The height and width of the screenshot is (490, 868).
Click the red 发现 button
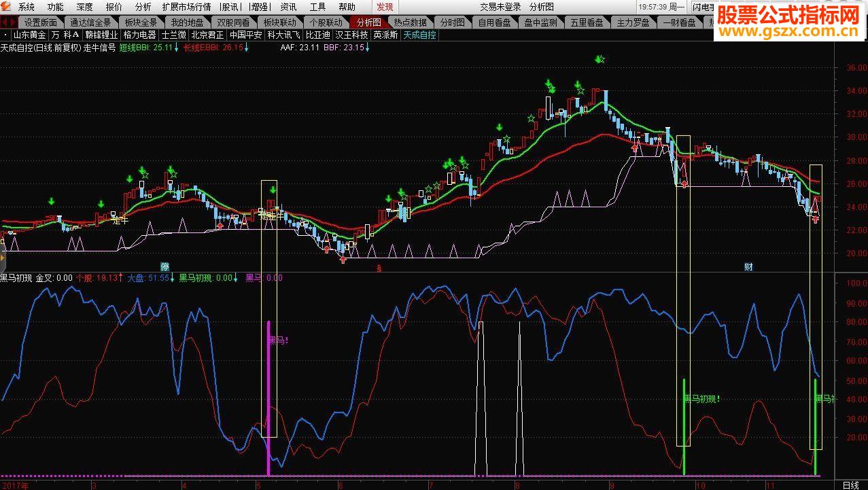point(385,7)
